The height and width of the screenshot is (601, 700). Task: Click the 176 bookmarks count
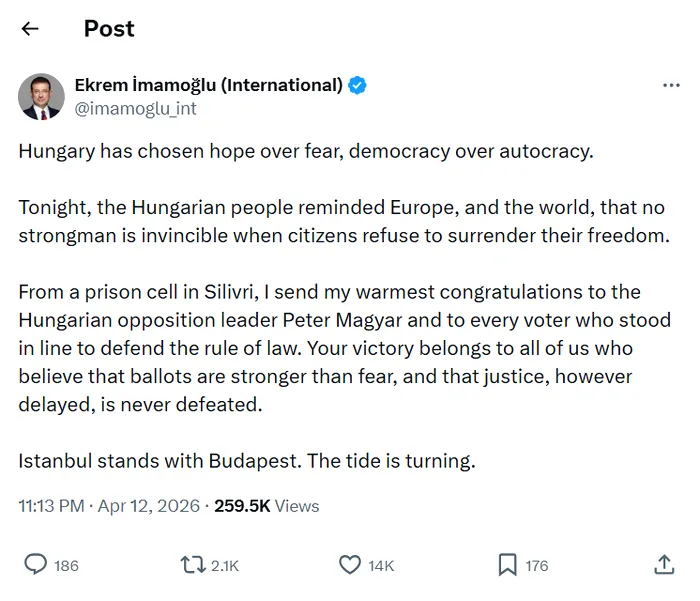click(x=537, y=566)
